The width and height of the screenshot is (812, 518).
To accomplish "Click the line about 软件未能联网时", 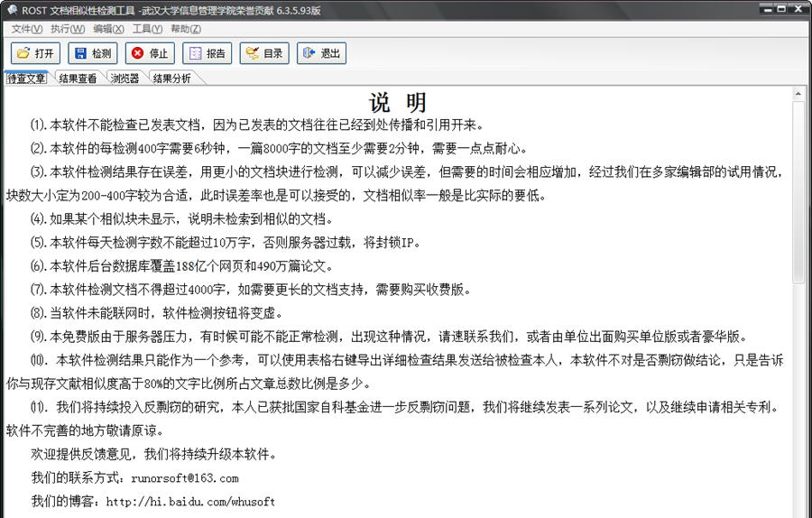I will (156, 313).
